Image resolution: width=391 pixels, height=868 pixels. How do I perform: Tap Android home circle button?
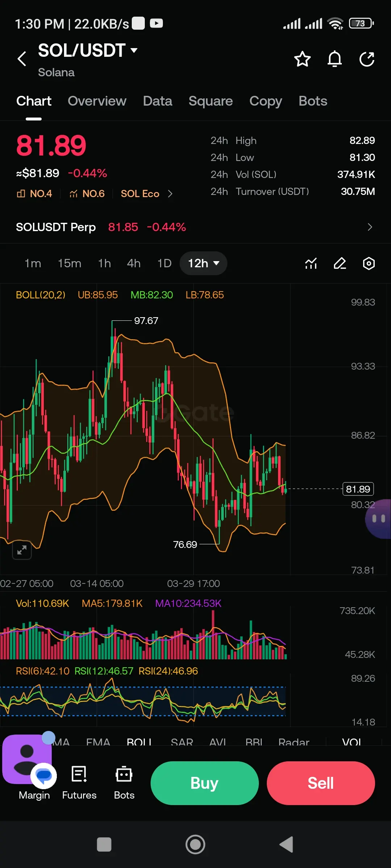pos(195,844)
